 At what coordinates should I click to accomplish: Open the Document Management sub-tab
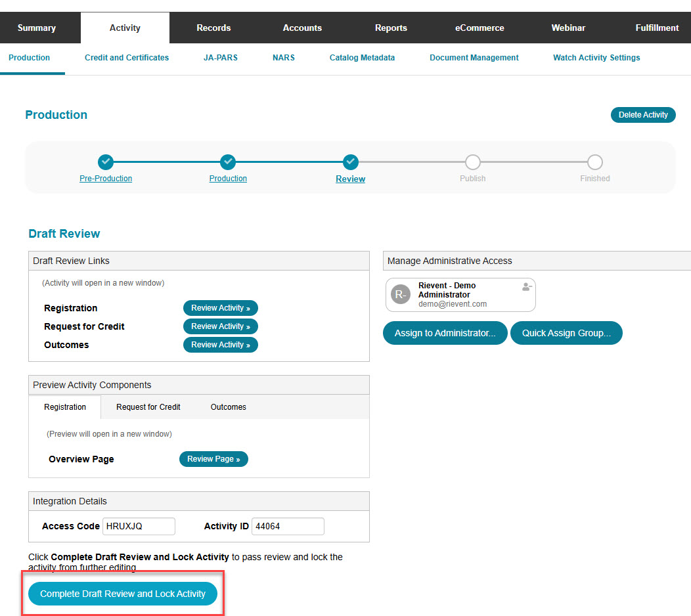click(474, 58)
